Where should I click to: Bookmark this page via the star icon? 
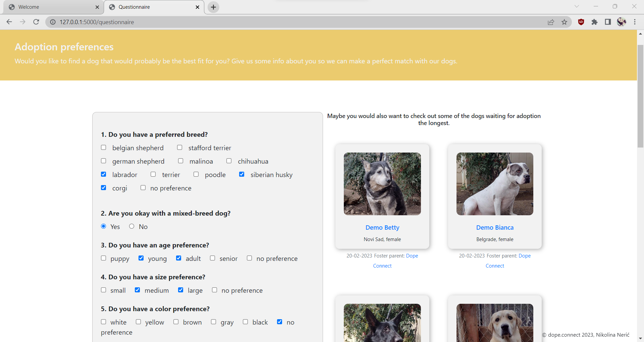pyautogui.click(x=565, y=22)
